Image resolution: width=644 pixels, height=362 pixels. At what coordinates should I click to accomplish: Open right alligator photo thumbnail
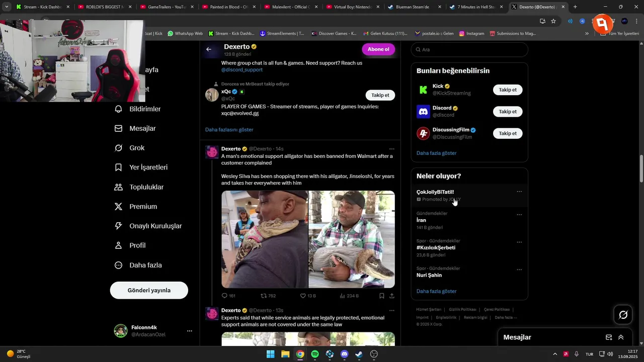click(352, 239)
